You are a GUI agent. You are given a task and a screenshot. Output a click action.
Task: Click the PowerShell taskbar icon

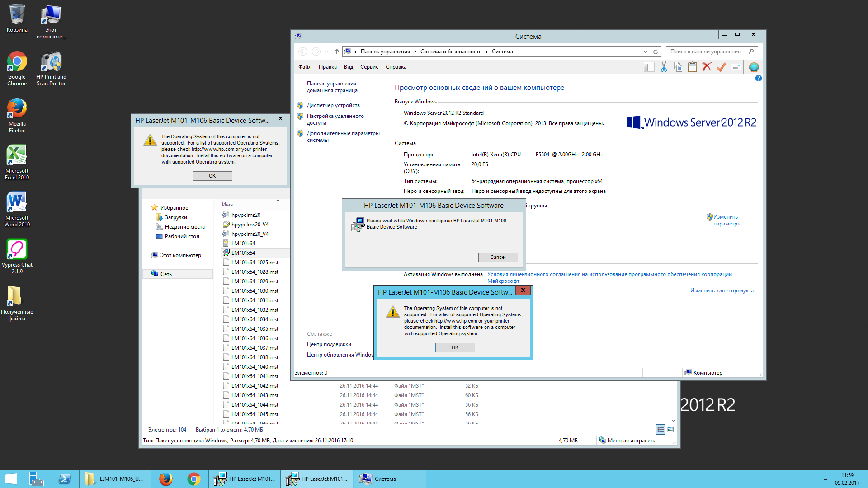(65, 479)
